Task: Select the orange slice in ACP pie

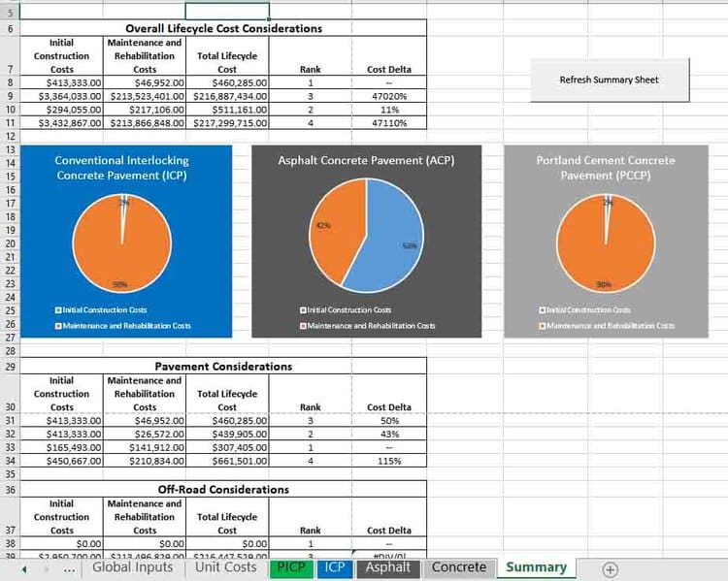Action: [328, 233]
